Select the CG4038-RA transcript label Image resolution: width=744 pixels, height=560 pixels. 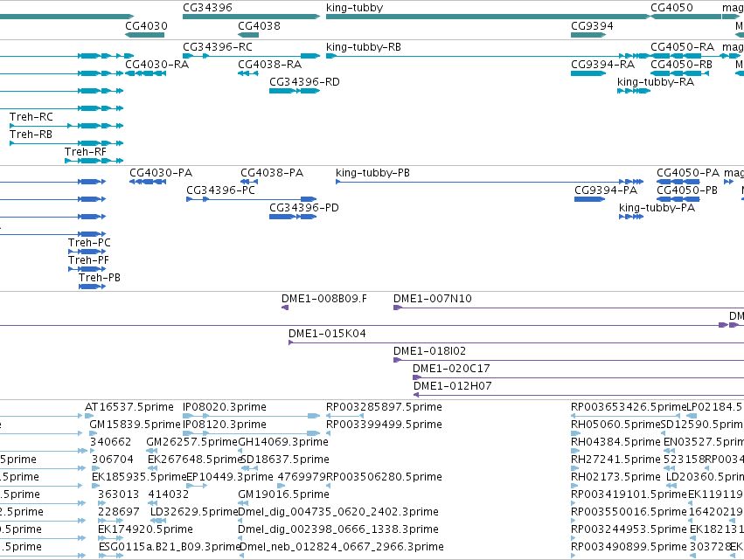point(269,65)
